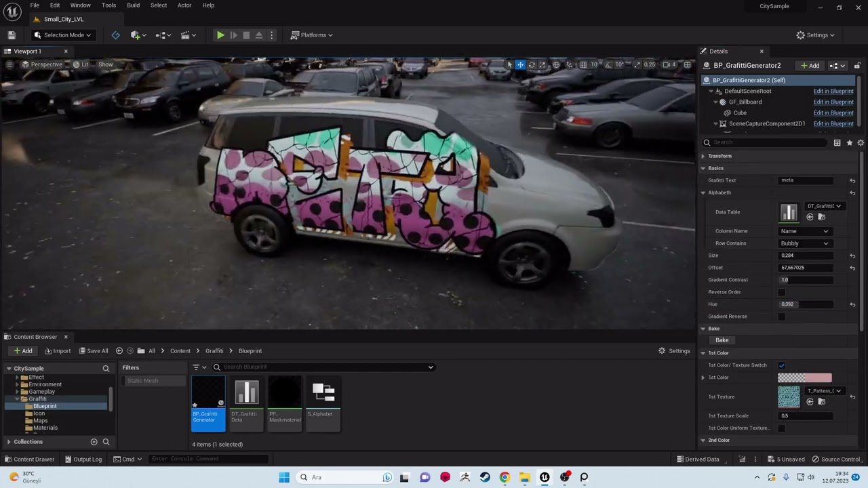Click the Stop play session button
This screenshot has height=488, width=868.
pos(246,35)
